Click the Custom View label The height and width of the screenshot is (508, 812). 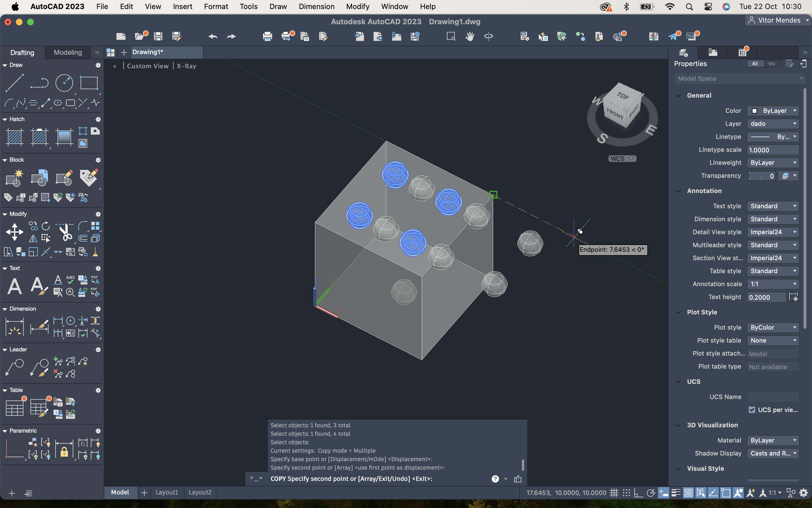pos(148,66)
